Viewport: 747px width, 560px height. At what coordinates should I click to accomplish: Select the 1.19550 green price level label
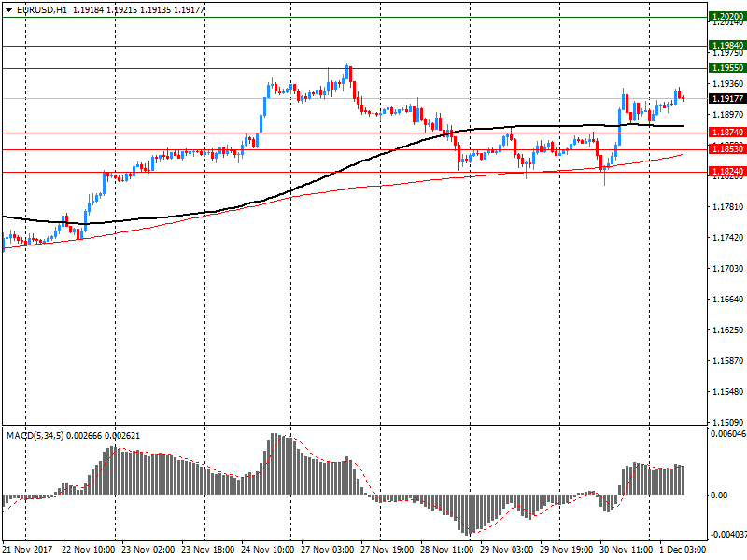point(727,68)
